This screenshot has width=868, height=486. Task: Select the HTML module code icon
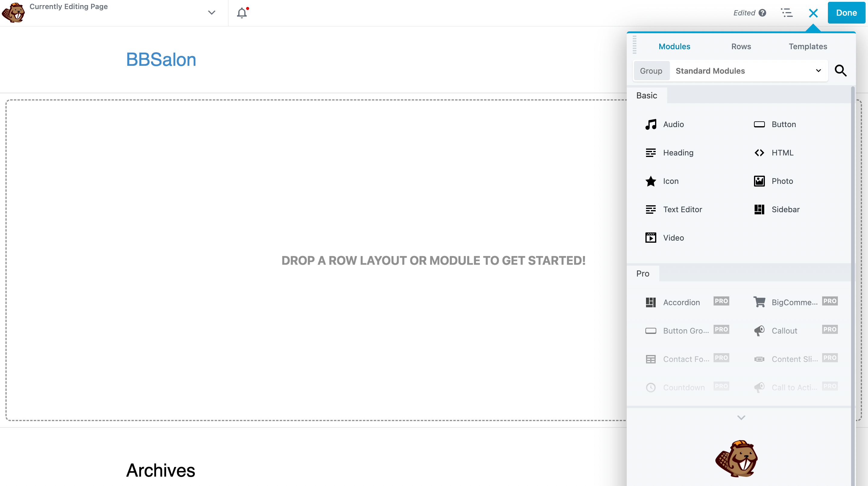[x=759, y=153]
